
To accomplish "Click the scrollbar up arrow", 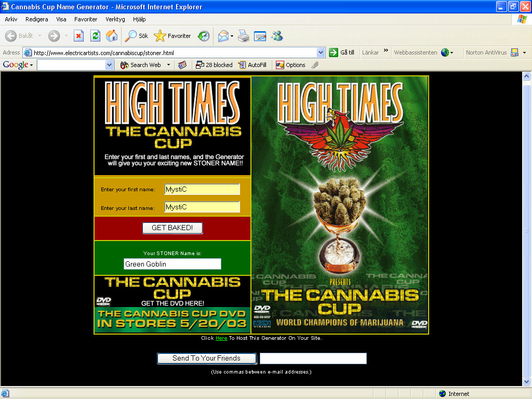I will [x=527, y=76].
